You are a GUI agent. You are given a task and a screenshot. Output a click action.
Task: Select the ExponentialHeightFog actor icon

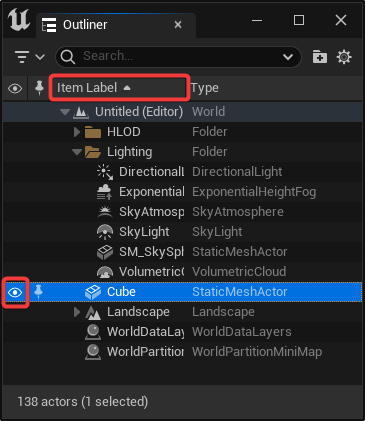tap(104, 192)
